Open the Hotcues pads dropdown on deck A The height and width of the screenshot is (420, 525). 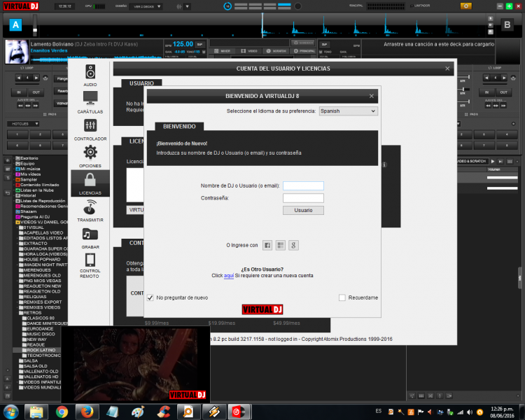[23, 124]
